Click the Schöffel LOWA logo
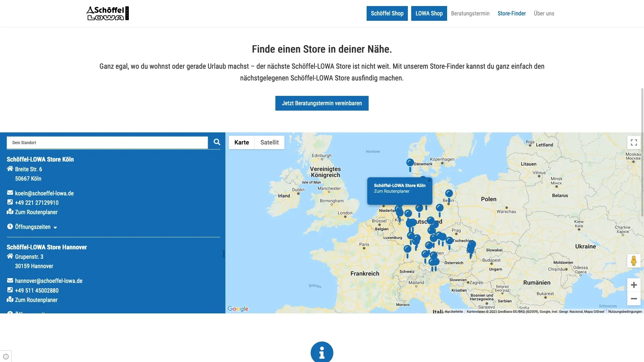Image resolution: width=644 pixels, height=362 pixels. (107, 13)
